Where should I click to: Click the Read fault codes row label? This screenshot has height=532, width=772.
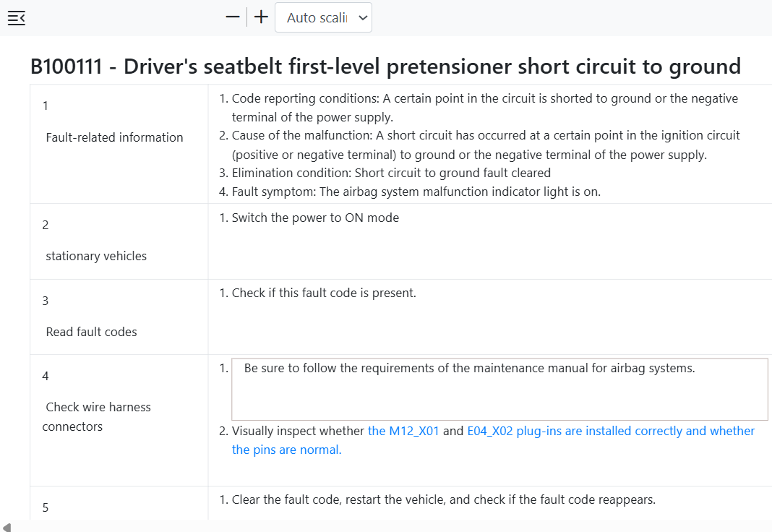click(91, 332)
